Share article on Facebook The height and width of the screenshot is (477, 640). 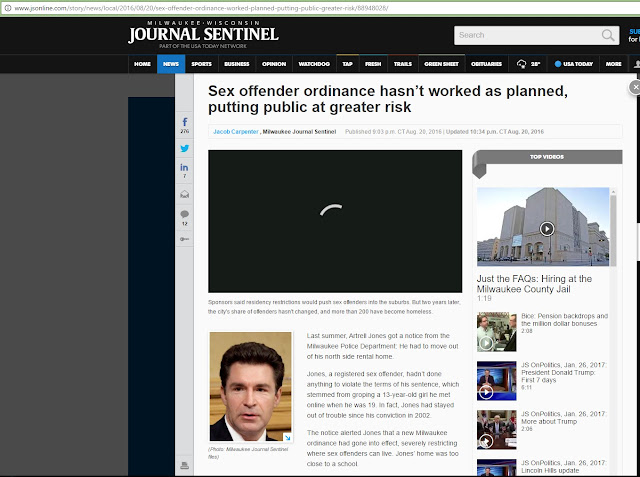pos(184,122)
